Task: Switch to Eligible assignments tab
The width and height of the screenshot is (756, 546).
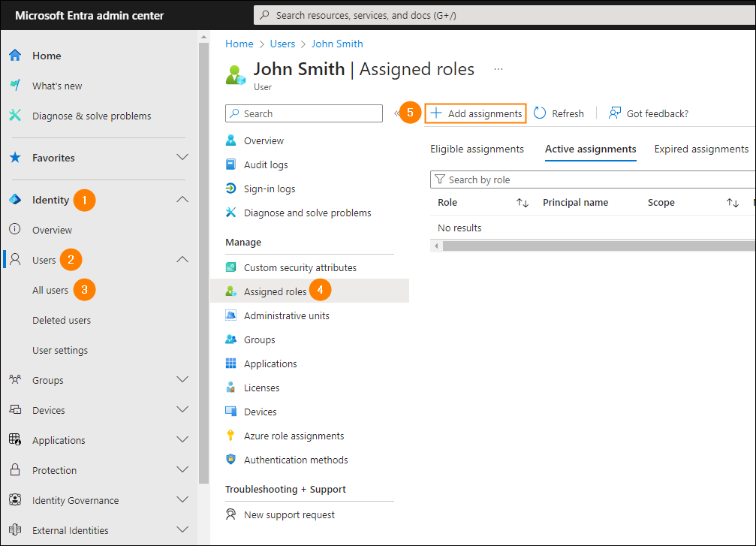Action: coord(477,149)
